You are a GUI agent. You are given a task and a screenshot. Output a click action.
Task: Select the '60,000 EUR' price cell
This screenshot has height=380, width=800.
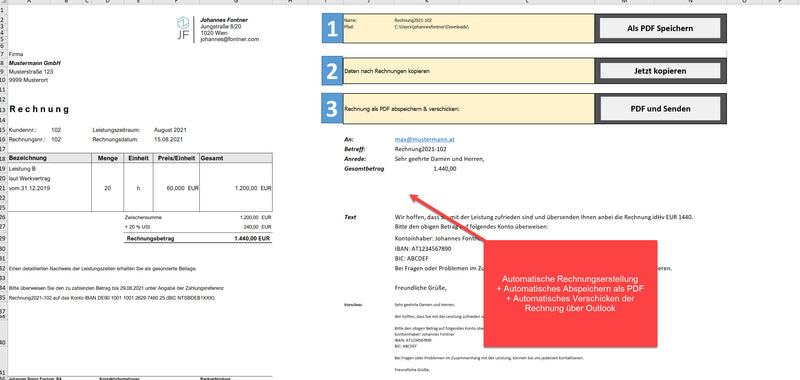click(x=183, y=188)
